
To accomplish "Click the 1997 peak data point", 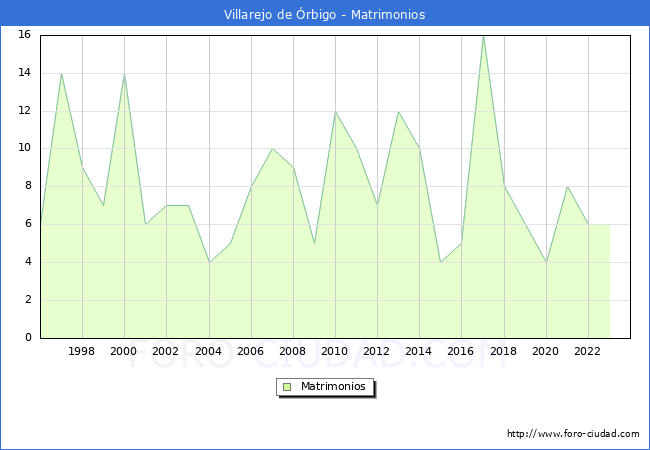I will (x=61, y=73).
